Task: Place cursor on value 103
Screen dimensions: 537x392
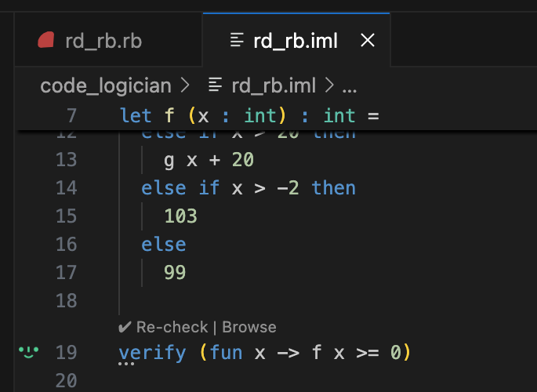Action: (180, 216)
